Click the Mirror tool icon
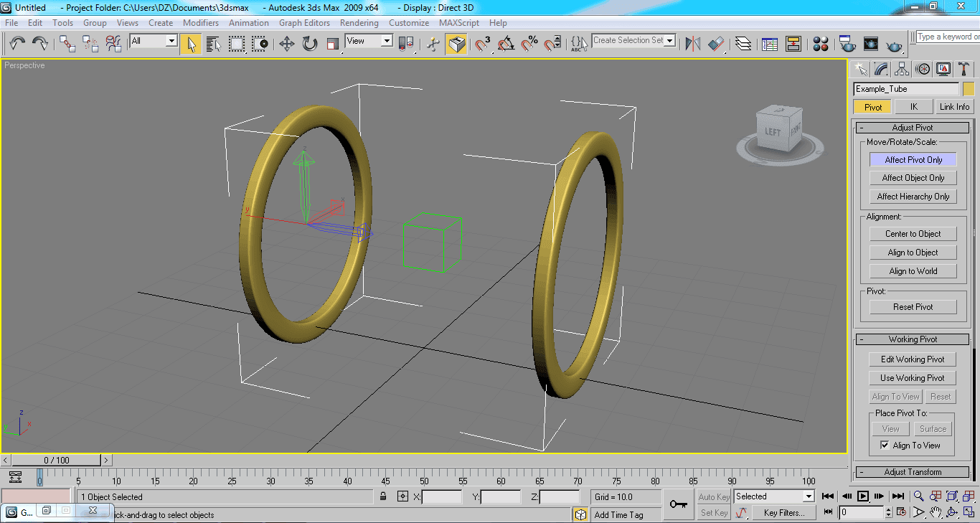This screenshot has height=523, width=980. pyautogui.click(x=693, y=44)
